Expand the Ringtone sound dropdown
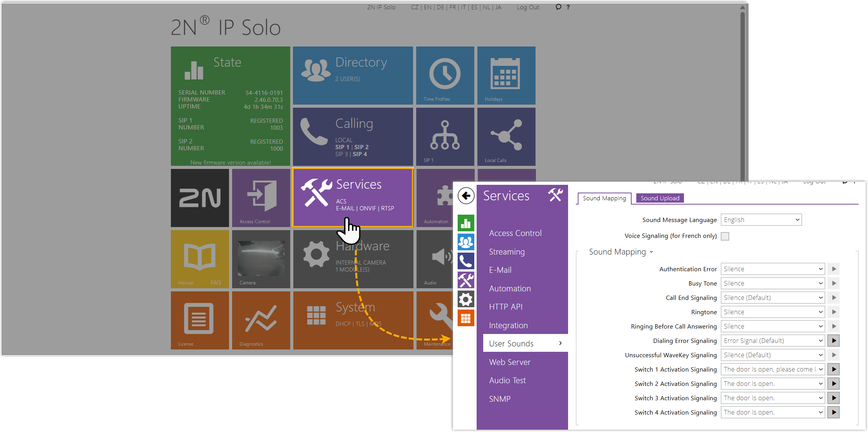The image size is (868, 432). 773,312
